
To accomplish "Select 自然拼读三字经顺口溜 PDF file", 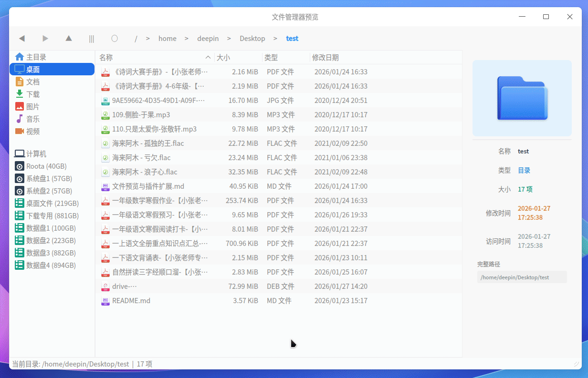I will click(x=279, y=272).
